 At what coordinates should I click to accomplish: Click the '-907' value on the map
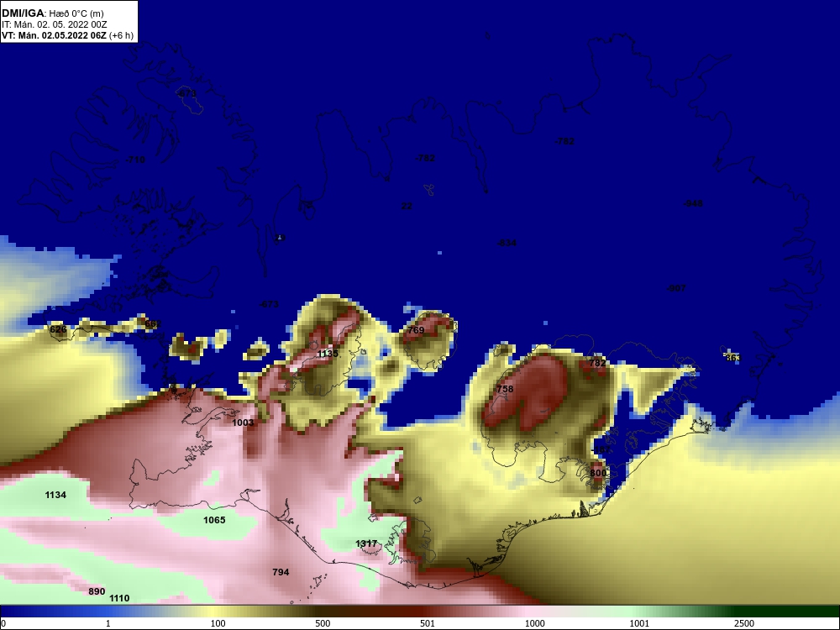tap(676, 288)
